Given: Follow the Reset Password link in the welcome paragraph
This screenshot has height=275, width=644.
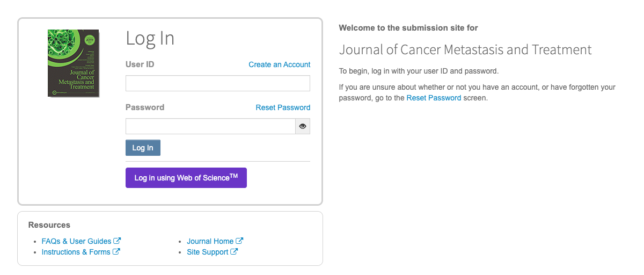Looking at the screenshot, I should [434, 98].
